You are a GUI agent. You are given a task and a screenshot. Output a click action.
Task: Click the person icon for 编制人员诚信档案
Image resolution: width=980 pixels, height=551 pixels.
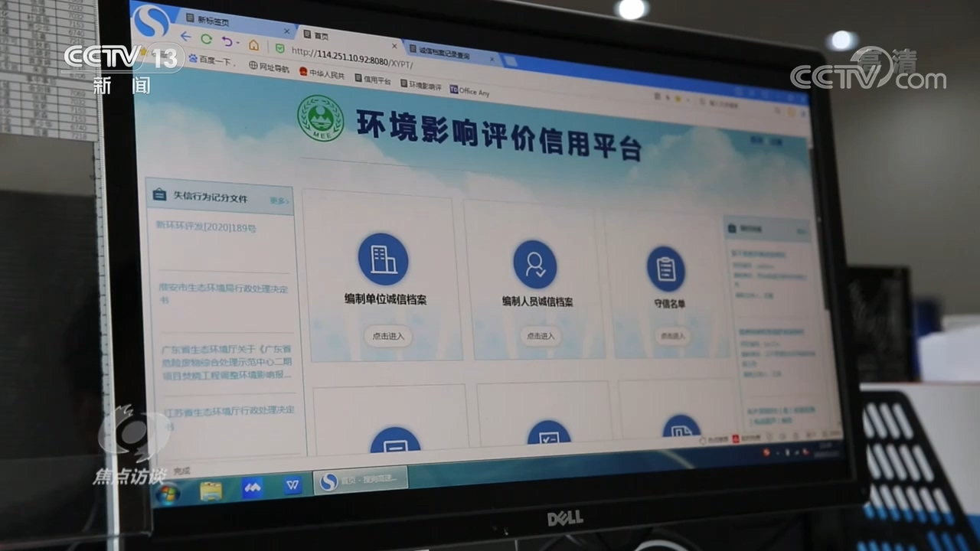(534, 265)
